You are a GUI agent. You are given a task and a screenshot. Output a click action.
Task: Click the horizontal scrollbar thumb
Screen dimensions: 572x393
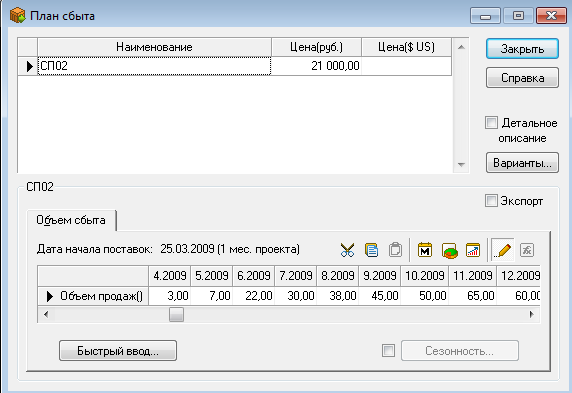click(176, 315)
